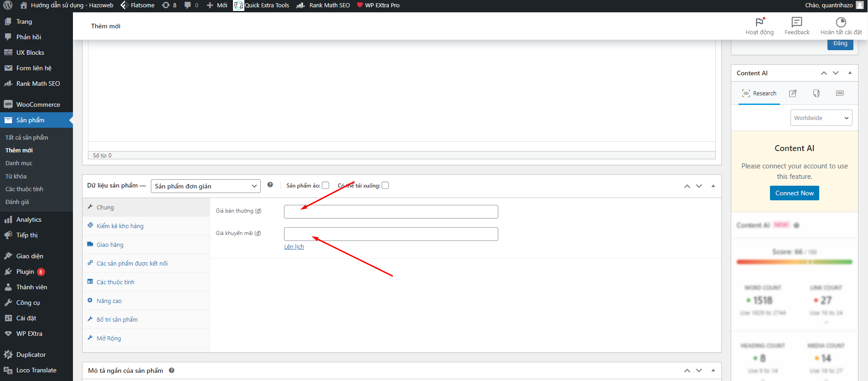Viewport: 868px width, 381px height.
Task: Click the Giá bán thường price field
Action: click(391, 212)
